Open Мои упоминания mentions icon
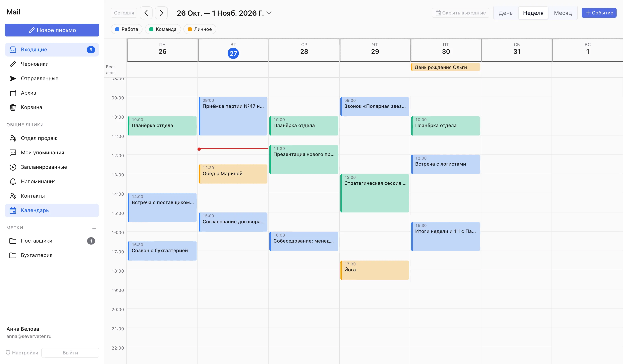This screenshot has height=364, width=623. 13,153
